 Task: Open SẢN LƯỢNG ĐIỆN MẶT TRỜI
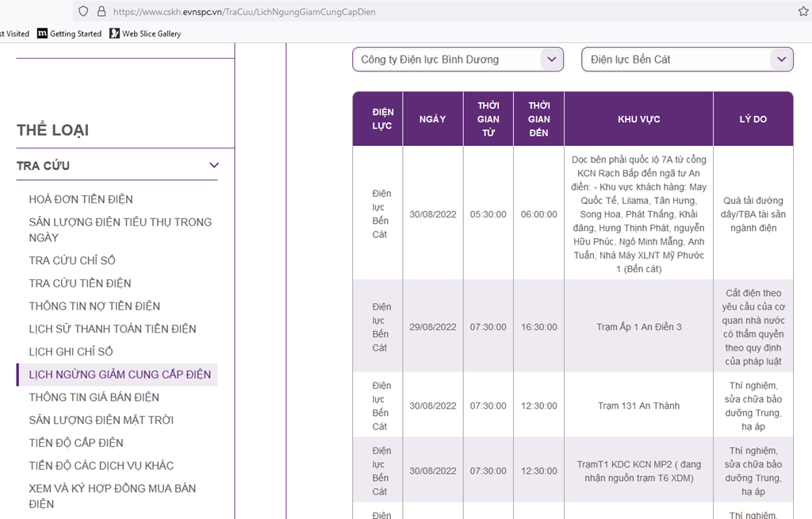click(x=101, y=421)
